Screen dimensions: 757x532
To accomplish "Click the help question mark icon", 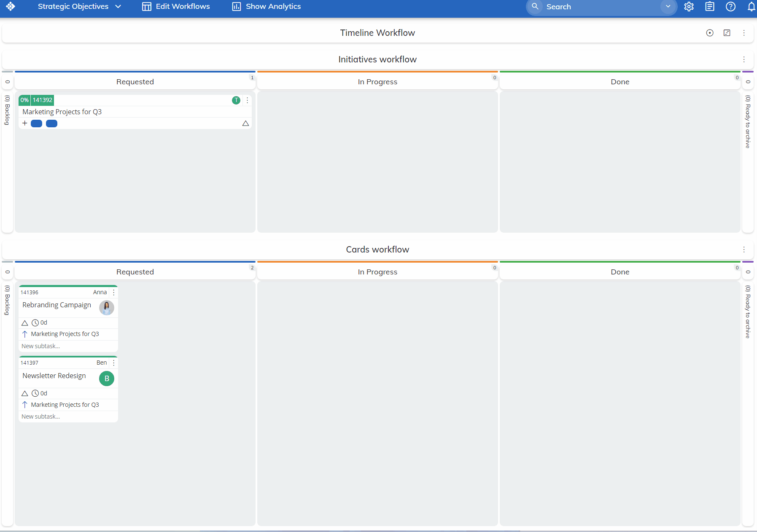I will click(x=731, y=7).
